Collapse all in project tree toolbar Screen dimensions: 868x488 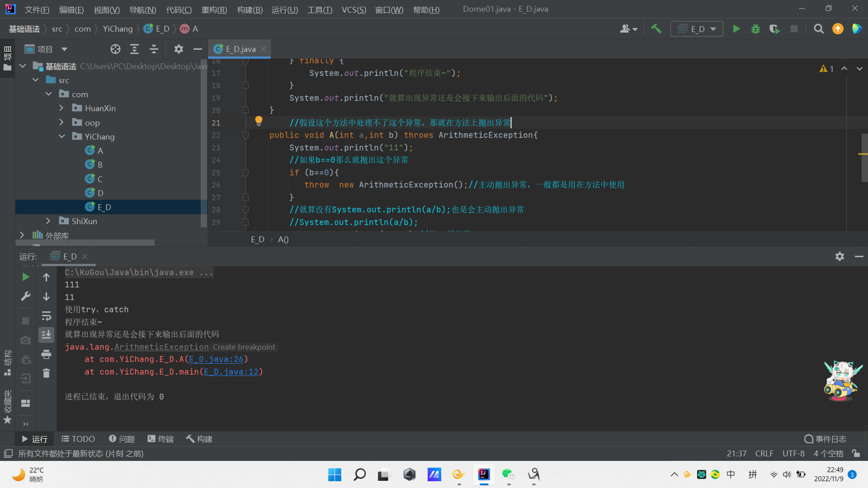tap(154, 49)
